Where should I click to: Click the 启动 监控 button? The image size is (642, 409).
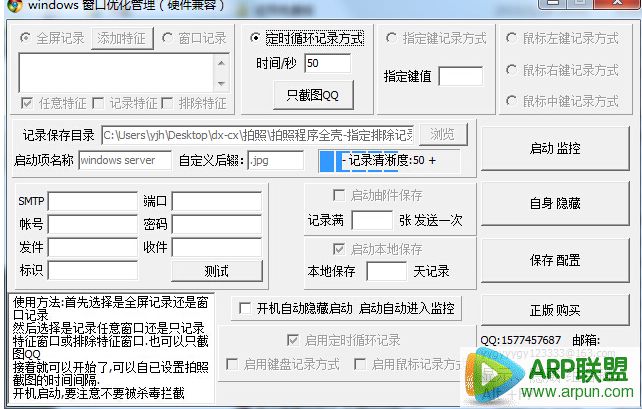click(x=555, y=148)
